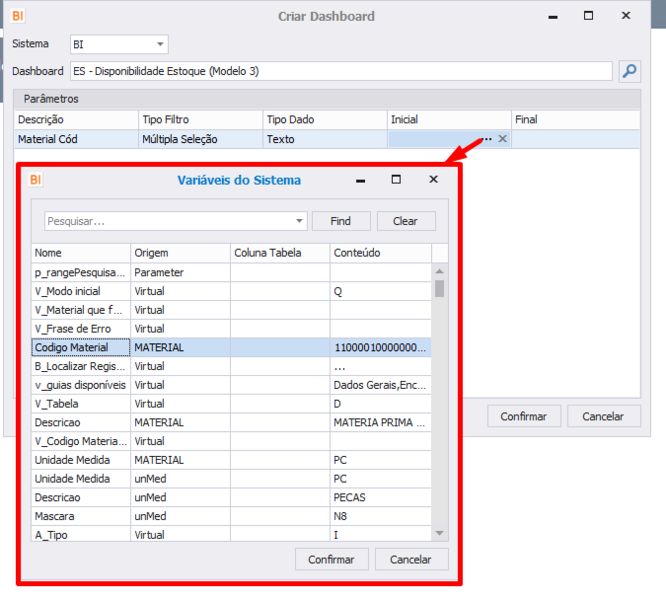Minimize the Variáveis do Sistema window
Screen dimensions: 666x600
point(361,181)
